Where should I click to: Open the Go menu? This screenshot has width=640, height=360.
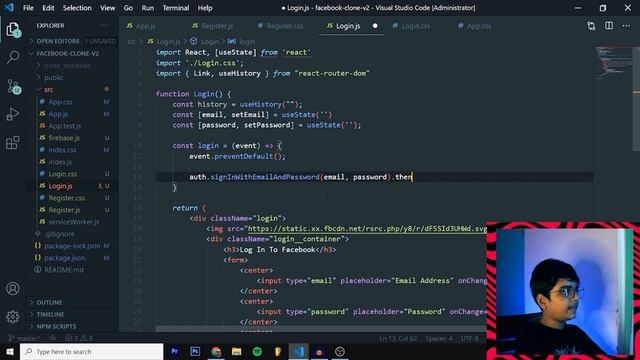pos(128,8)
